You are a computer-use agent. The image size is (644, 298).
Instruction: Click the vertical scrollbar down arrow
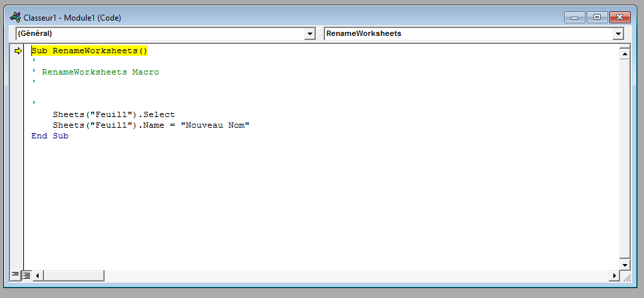[x=625, y=265]
